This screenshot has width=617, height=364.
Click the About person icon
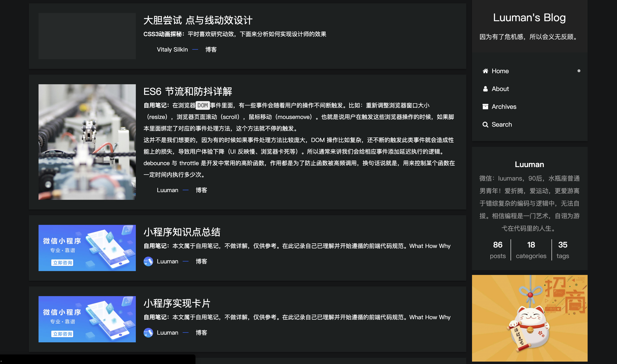click(x=485, y=89)
